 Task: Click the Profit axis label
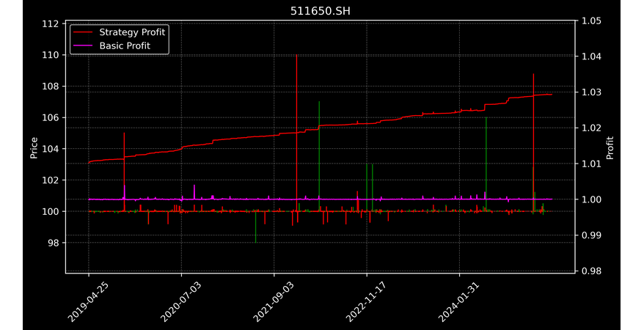pos(610,147)
